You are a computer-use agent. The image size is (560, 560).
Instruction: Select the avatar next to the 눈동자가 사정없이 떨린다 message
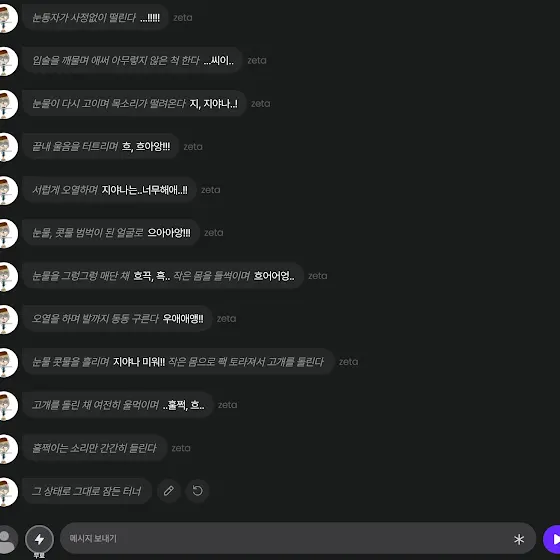[7, 18]
